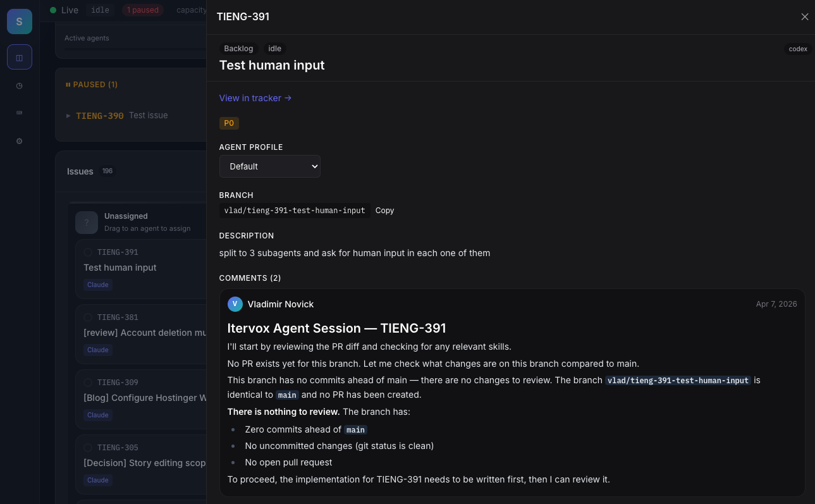This screenshot has height=504, width=815.
Task: Click the codex badge on the issue drawer
Action: pos(797,49)
